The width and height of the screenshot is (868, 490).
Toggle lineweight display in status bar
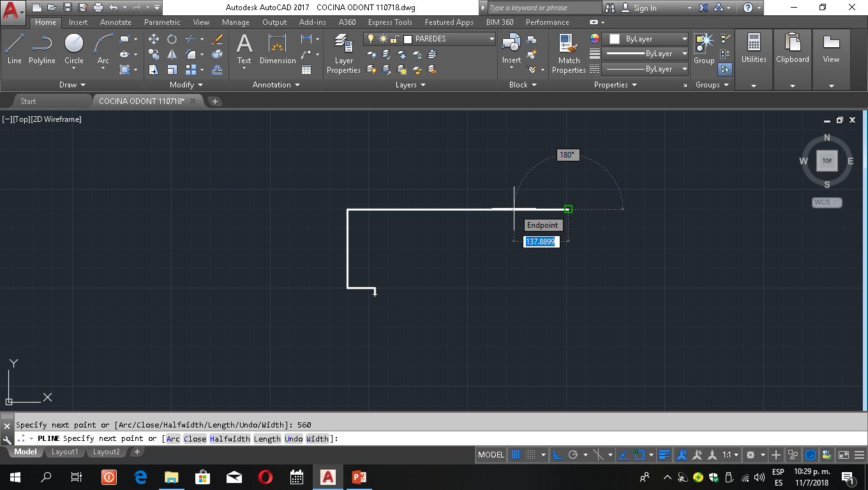pos(664,455)
